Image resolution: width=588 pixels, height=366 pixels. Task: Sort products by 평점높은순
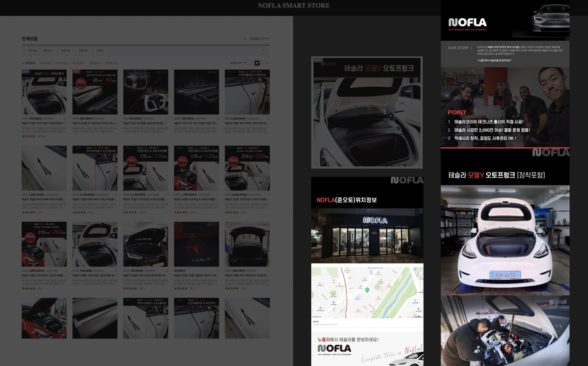[x=111, y=63]
